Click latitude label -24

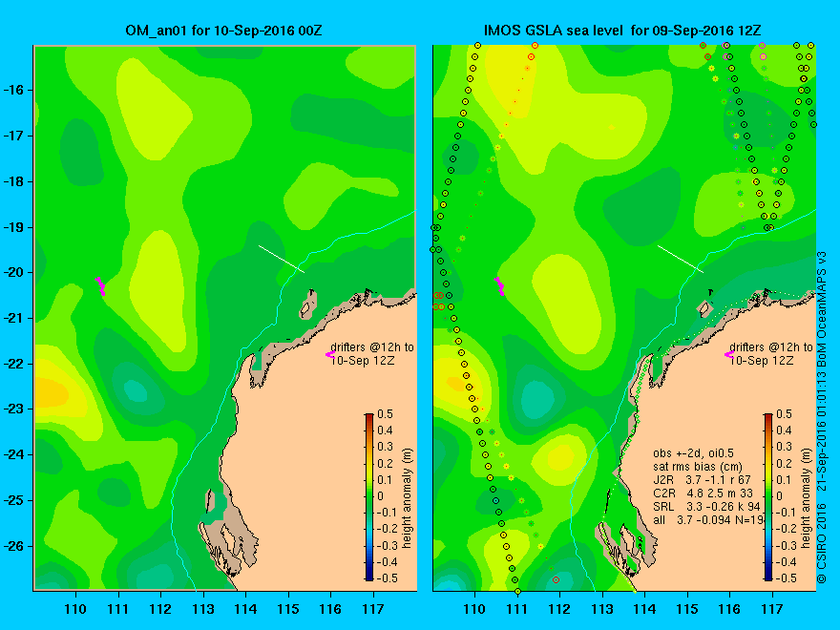click(x=14, y=454)
